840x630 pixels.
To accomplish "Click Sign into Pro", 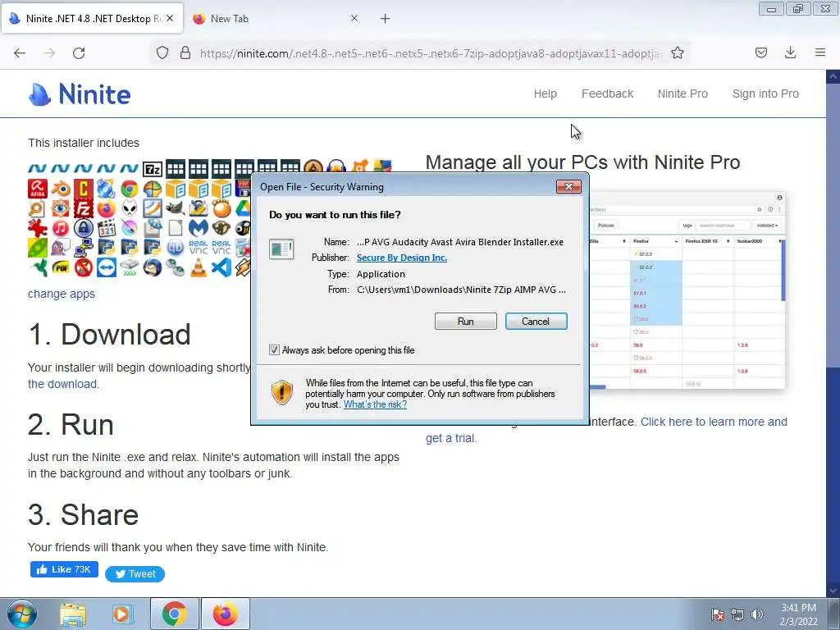I will tap(765, 94).
